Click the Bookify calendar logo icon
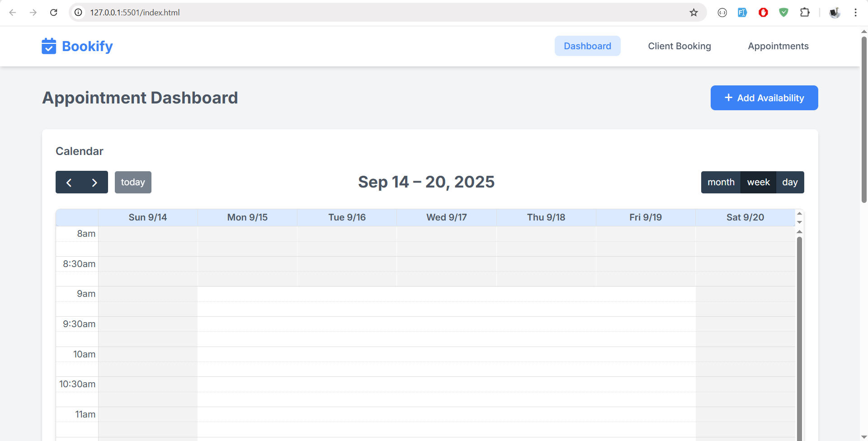 tap(49, 46)
